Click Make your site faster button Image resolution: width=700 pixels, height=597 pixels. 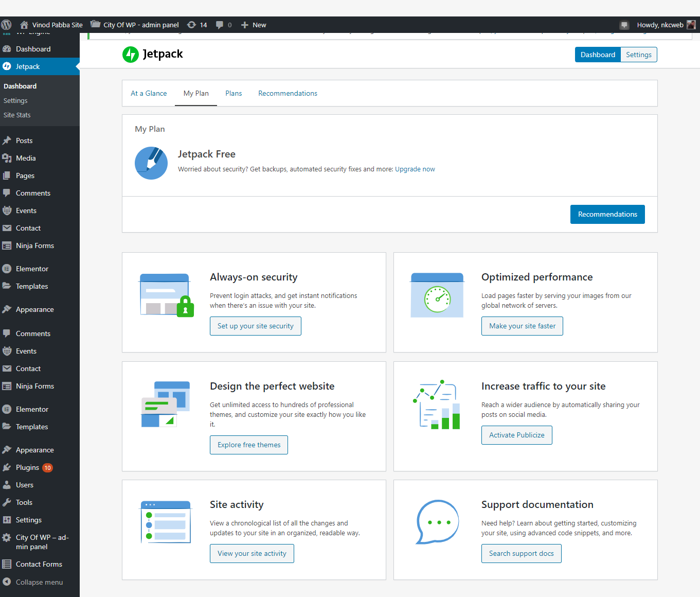coord(522,326)
